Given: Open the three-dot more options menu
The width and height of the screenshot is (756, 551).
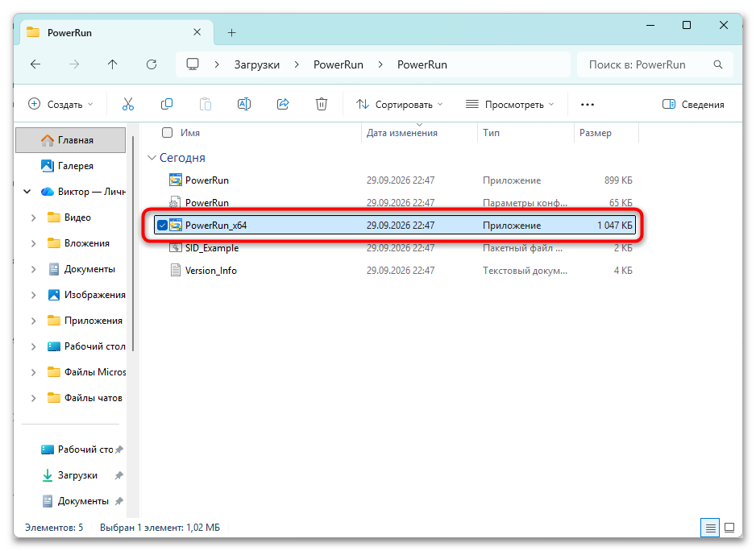Looking at the screenshot, I should click(x=588, y=105).
